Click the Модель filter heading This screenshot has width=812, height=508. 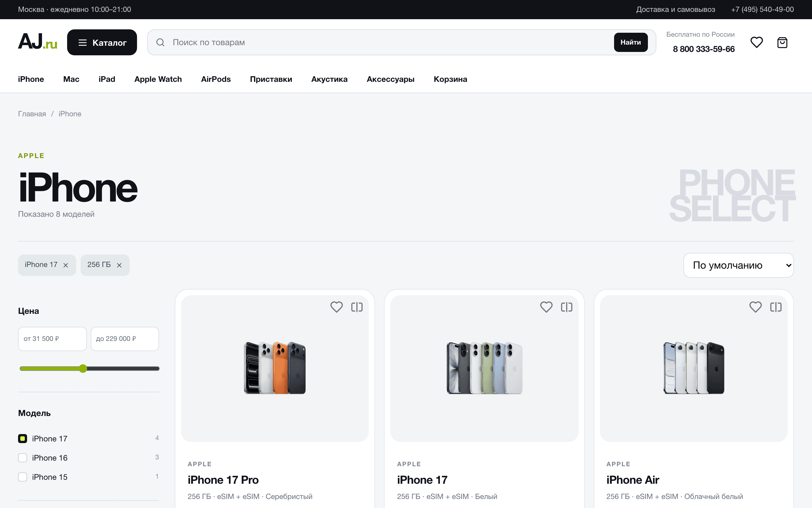coord(34,413)
